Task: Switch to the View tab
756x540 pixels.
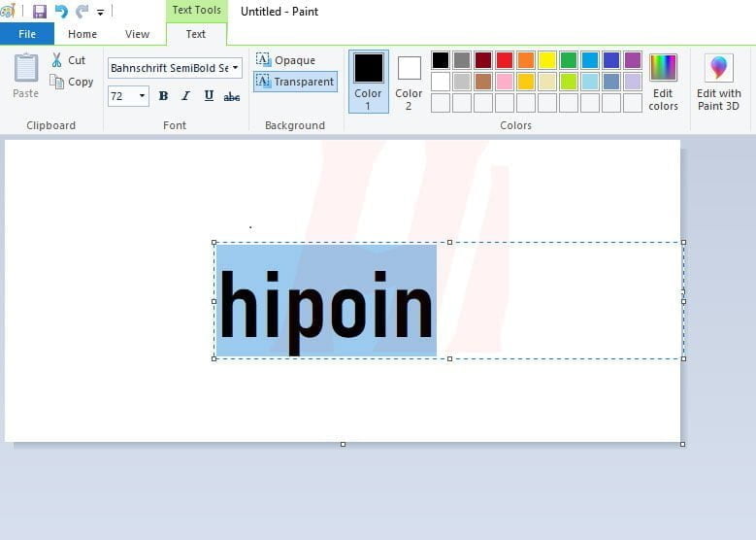Action: (x=137, y=34)
